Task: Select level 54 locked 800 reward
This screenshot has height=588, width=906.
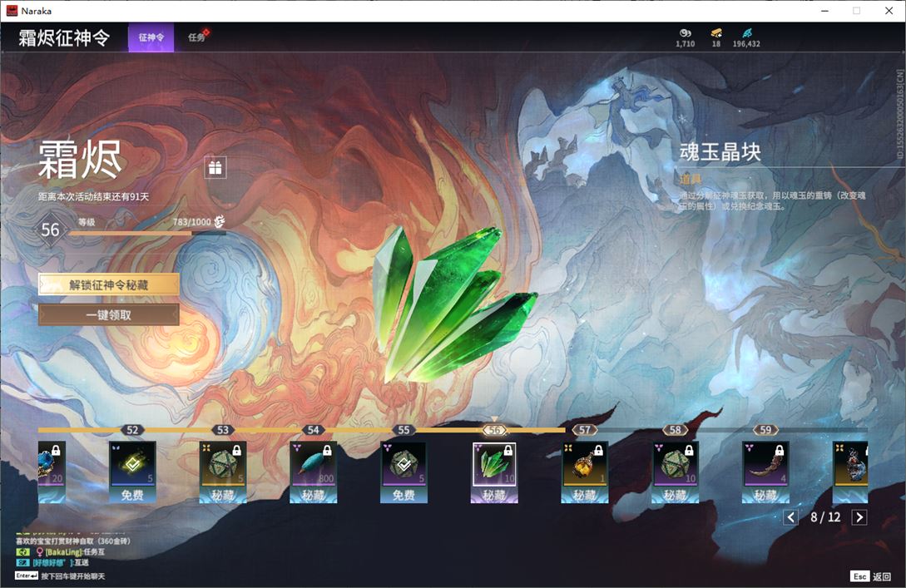Action: coord(313,472)
